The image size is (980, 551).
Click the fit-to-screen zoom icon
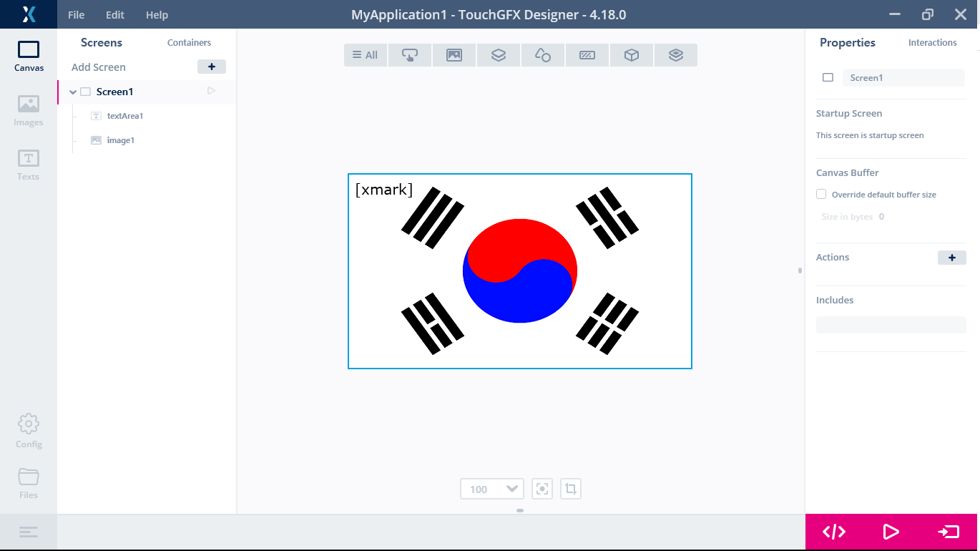pos(542,489)
